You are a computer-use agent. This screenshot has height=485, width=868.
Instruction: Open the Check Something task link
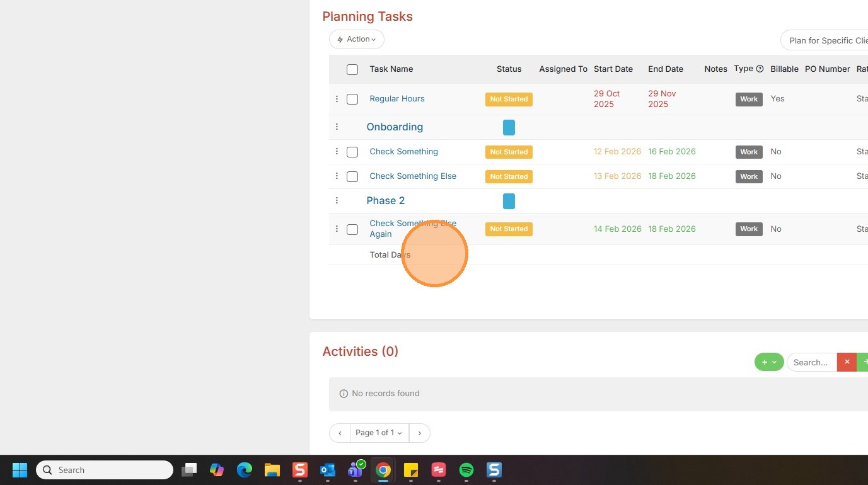(x=404, y=151)
